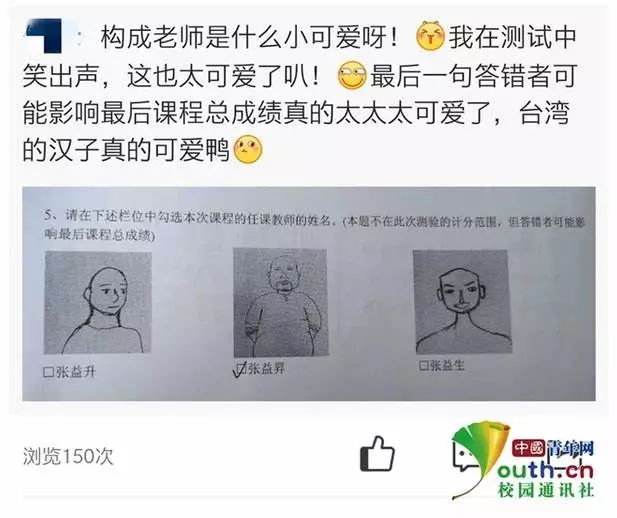Tap the glasses grin emoji before 最后一句

pyautogui.click(x=352, y=75)
